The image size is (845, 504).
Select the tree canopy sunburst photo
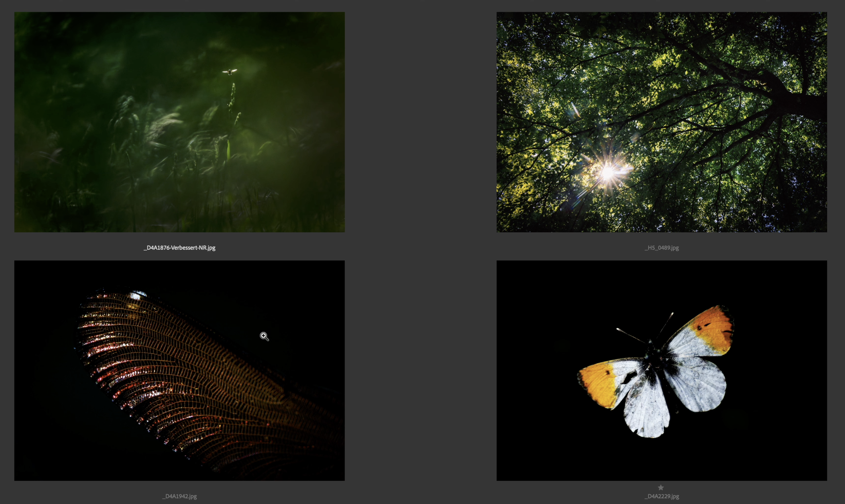(661, 122)
